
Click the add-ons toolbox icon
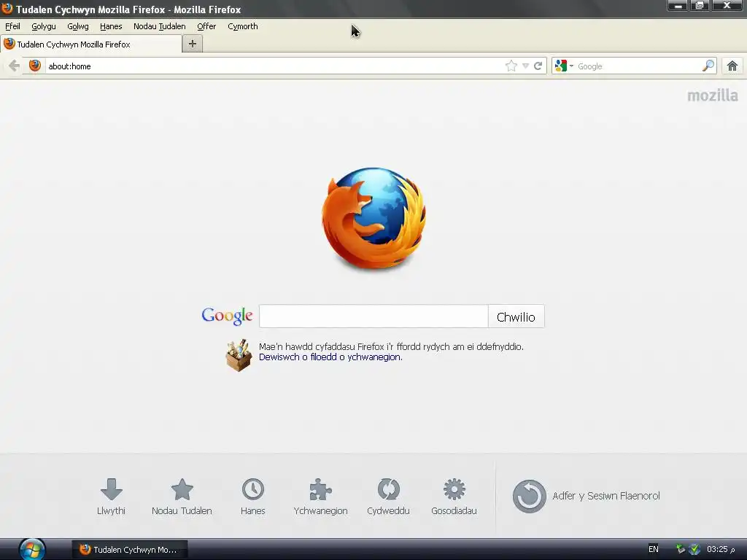pos(239,355)
